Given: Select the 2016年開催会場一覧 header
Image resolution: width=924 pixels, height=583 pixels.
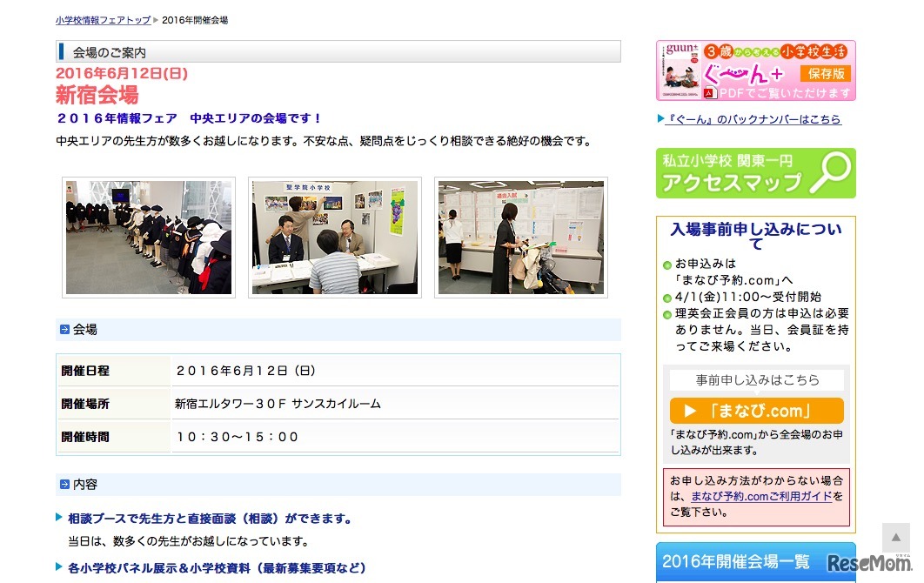Looking at the screenshot, I should [735, 561].
